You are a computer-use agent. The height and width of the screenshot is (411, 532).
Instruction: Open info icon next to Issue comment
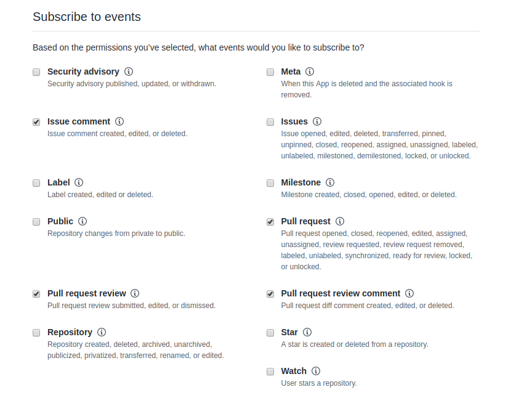119,121
